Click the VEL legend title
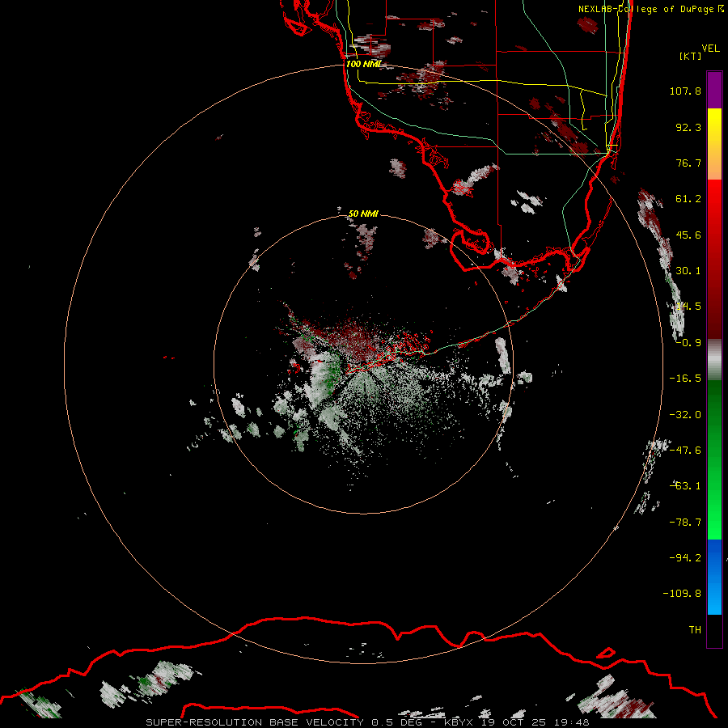The image size is (728, 728). point(710,49)
